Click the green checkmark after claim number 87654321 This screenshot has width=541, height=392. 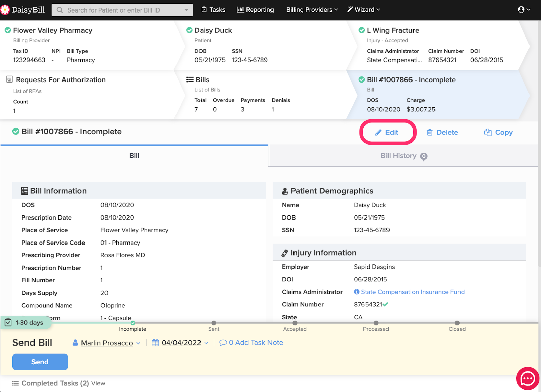(385, 304)
